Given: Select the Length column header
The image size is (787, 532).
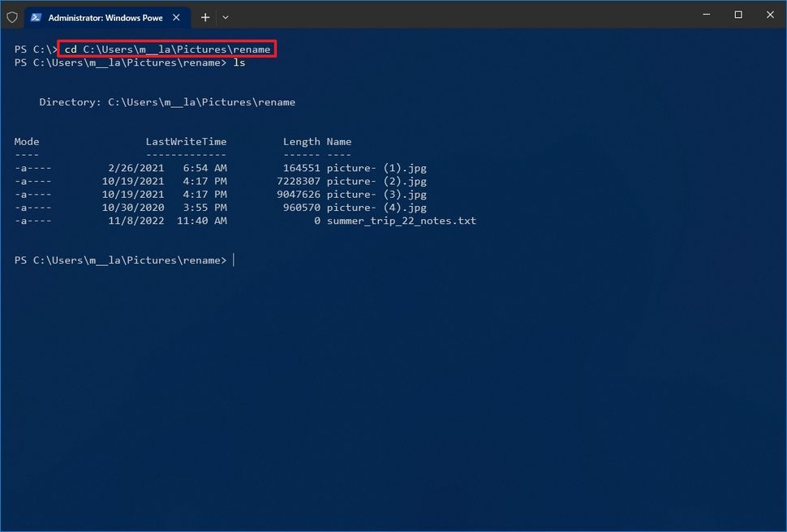Looking at the screenshot, I should point(301,141).
